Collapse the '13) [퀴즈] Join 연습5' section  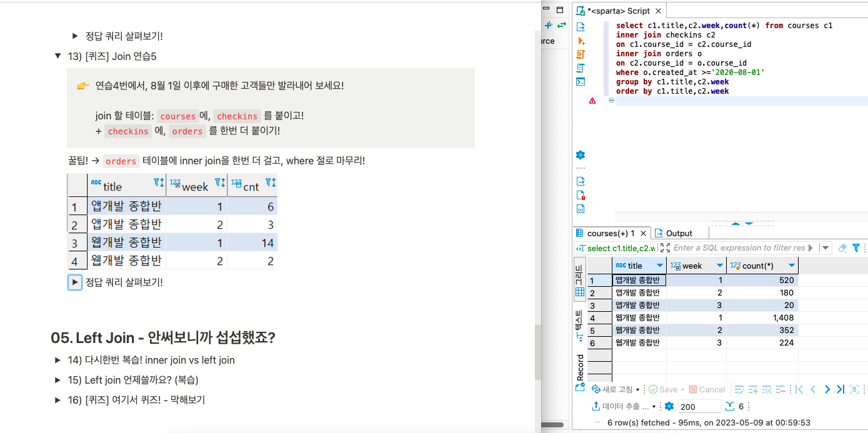click(x=57, y=56)
